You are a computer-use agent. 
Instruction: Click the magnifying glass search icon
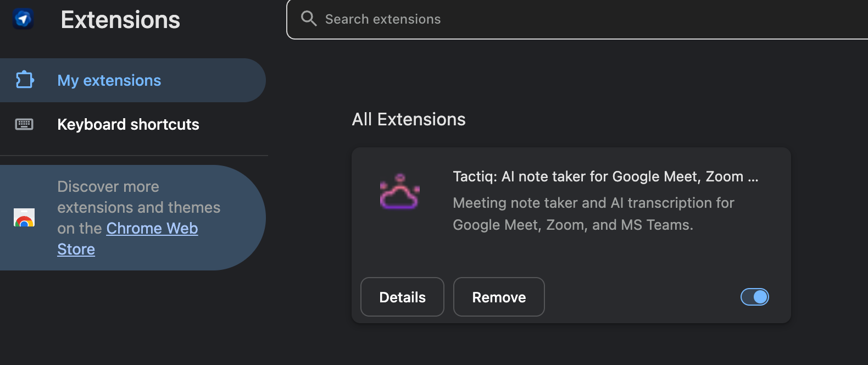point(309,19)
